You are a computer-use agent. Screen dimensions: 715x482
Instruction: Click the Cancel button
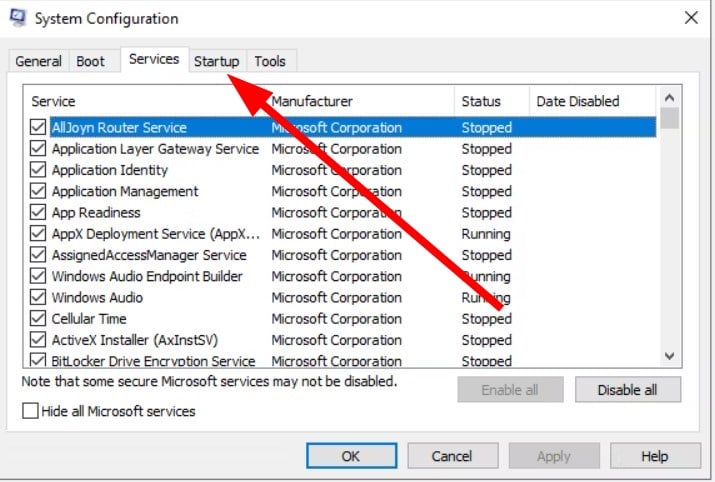click(x=451, y=456)
